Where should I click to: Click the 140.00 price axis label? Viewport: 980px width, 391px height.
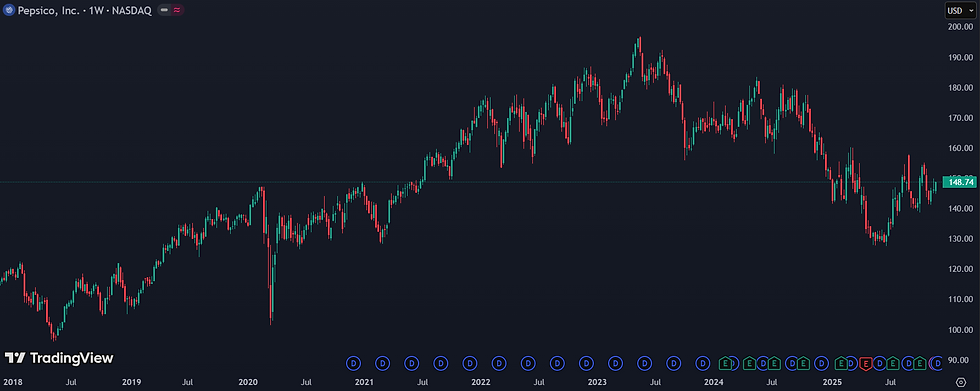pos(961,209)
